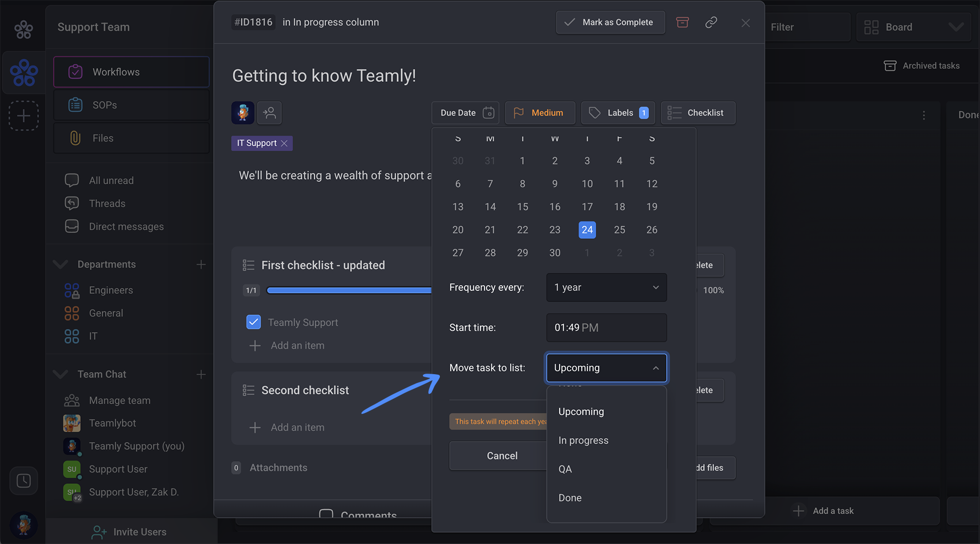This screenshot has width=980, height=544.
Task: Click the Filter field on the board
Action: 808,27
